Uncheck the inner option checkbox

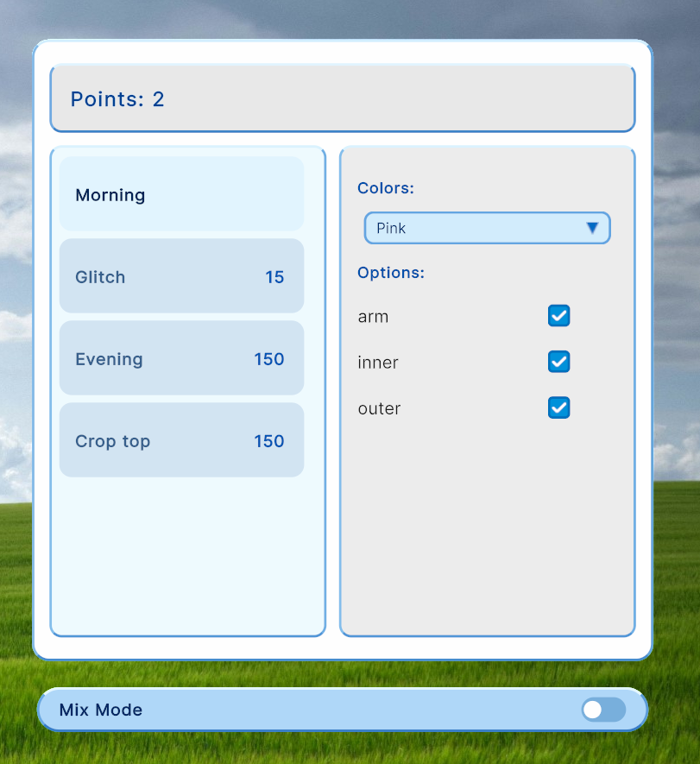[558, 362]
